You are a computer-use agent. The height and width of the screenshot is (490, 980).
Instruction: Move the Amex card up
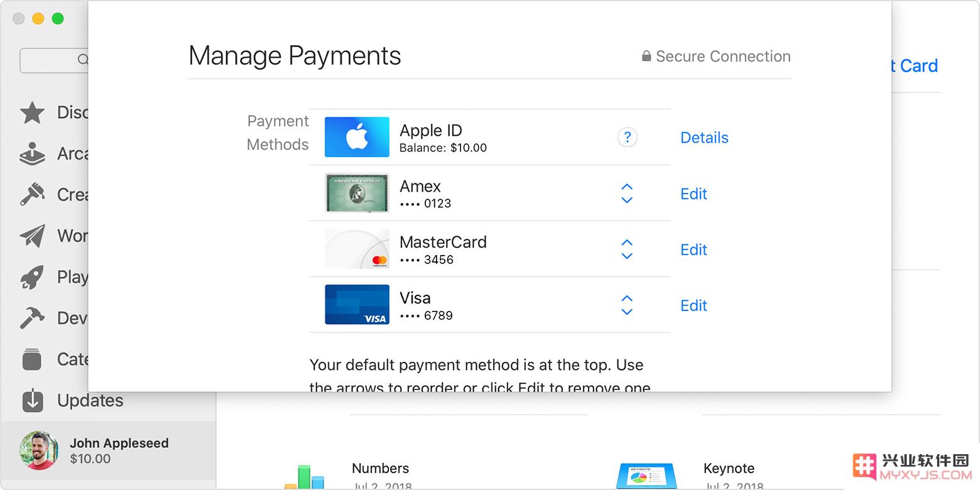pos(627,187)
